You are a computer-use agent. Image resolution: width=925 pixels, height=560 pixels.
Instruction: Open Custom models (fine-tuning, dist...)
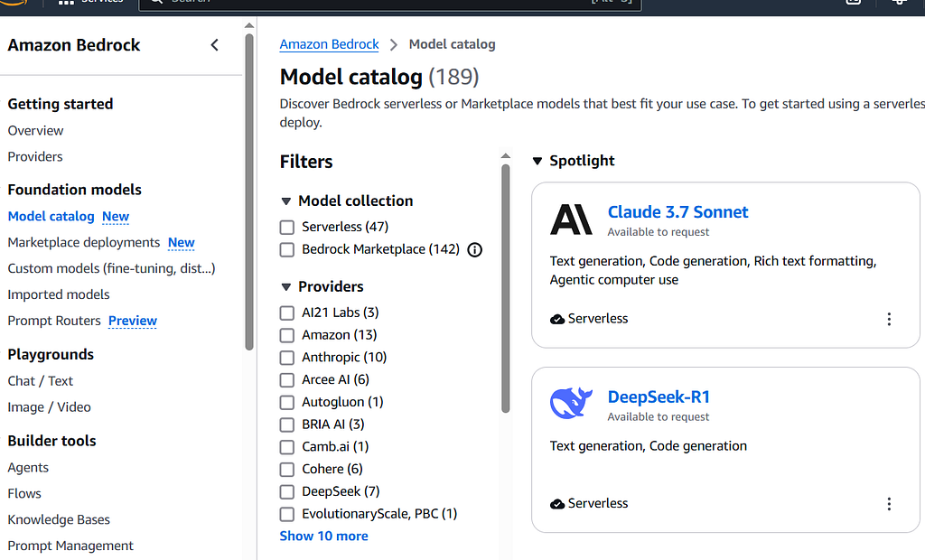click(x=111, y=268)
